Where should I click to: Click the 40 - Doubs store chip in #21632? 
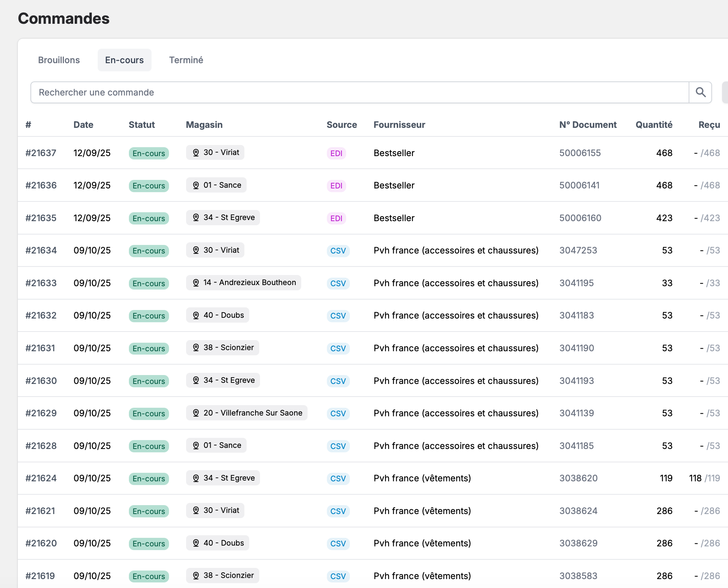tap(218, 315)
